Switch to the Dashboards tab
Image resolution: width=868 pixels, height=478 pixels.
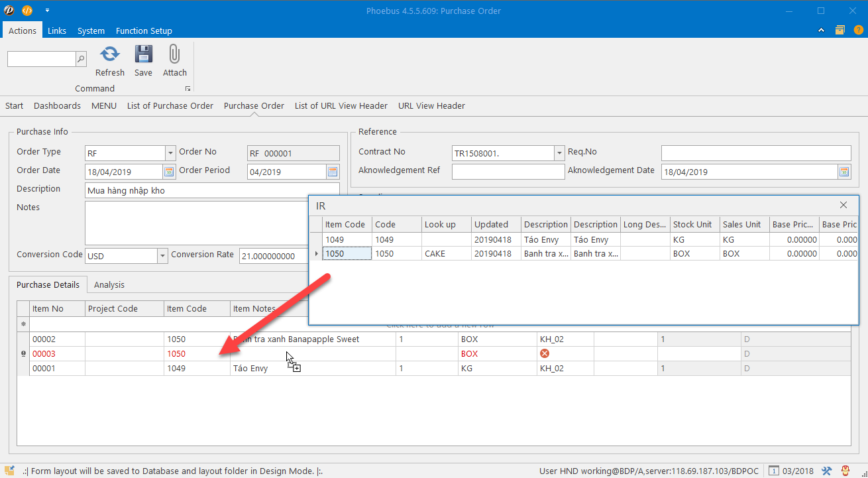coord(57,105)
